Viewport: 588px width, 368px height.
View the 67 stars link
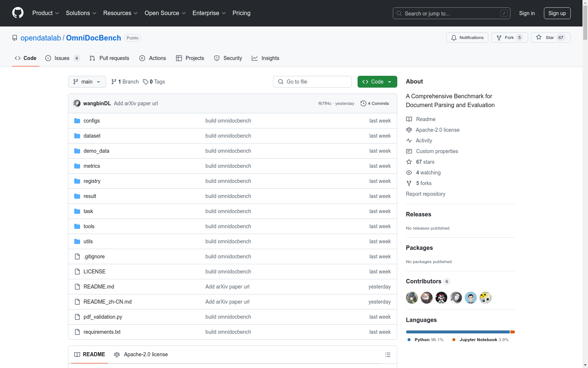click(x=420, y=162)
